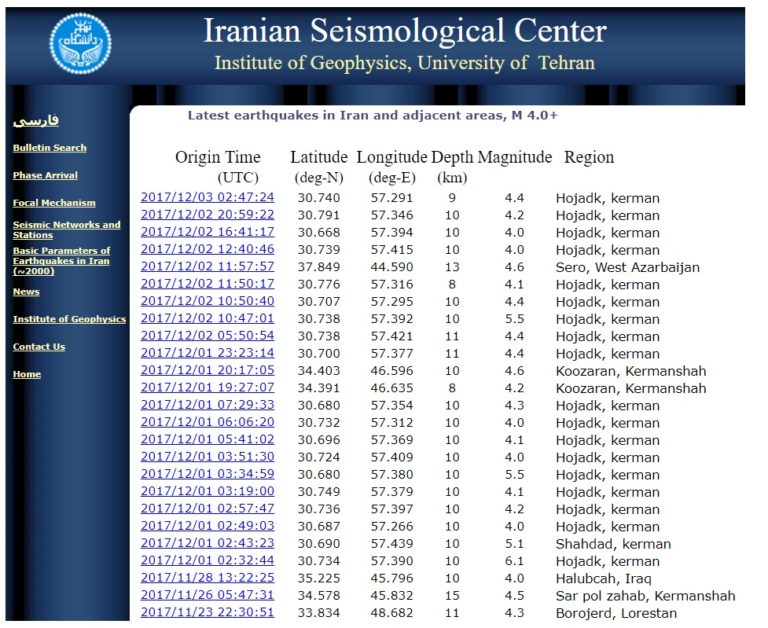768x628 pixels.
Task: Select latitude value 33.834
Action: 319,613
